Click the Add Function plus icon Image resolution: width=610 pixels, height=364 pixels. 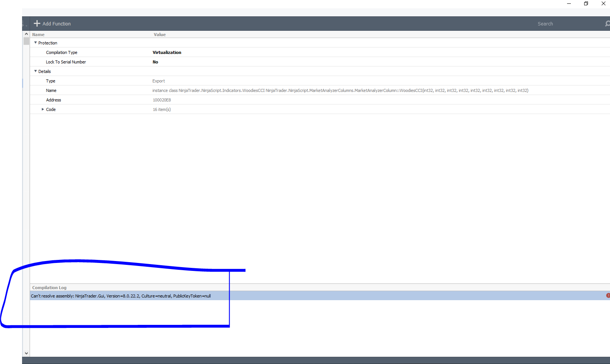(37, 24)
